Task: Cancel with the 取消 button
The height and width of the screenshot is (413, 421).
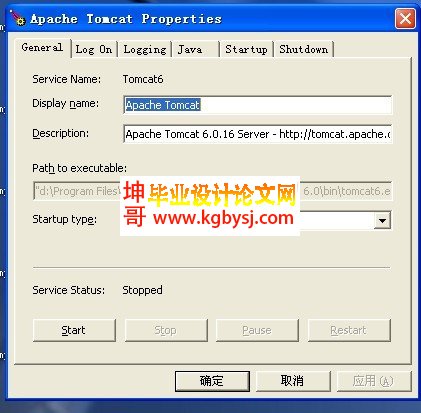Action: 293,381
